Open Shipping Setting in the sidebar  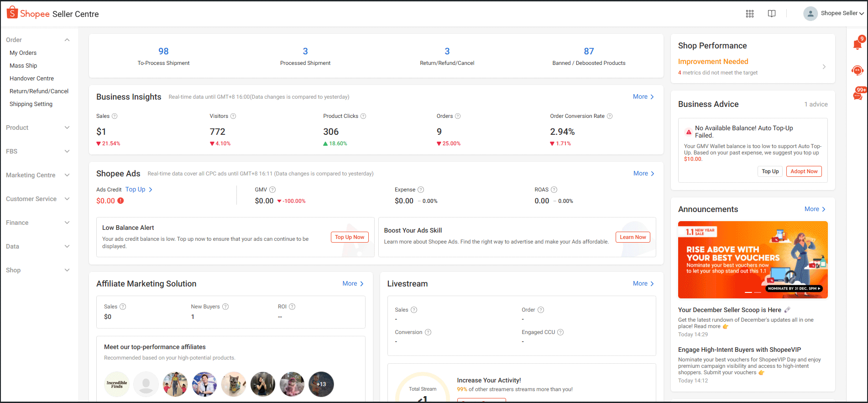[x=31, y=104]
